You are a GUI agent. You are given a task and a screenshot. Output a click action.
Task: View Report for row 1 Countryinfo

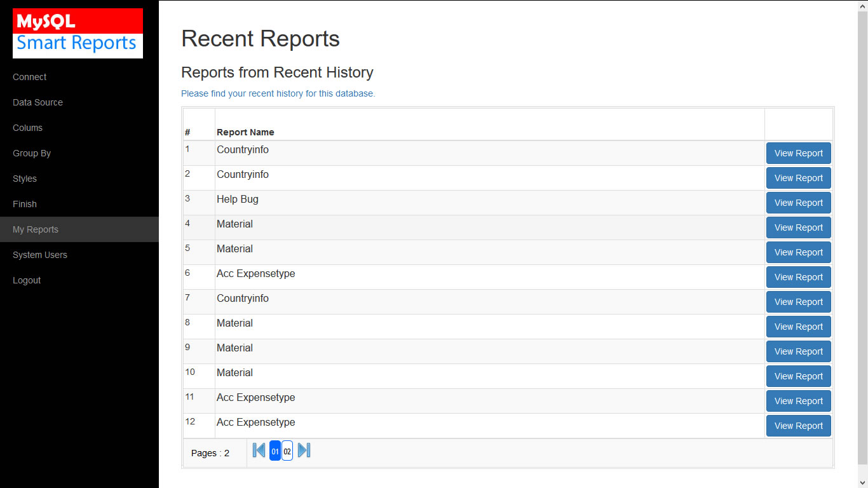pos(798,153)
